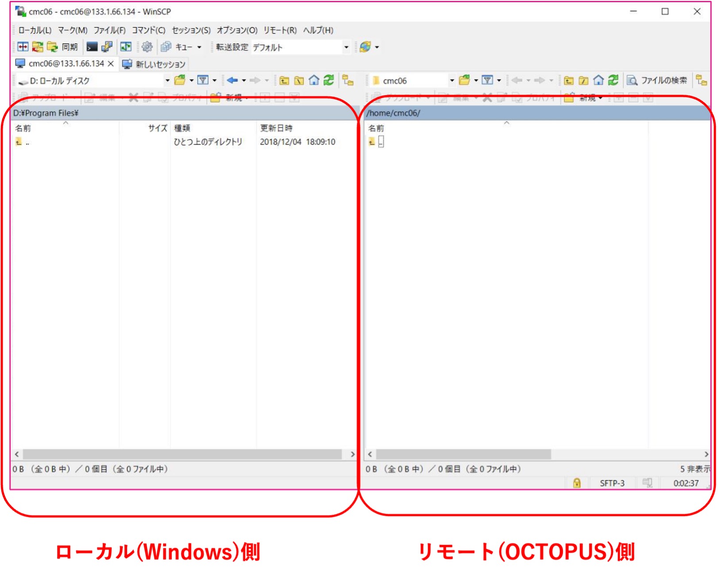718x588 pixels.
Task: Toggle the local panel directory tree icon
Action: coord(348,80)
